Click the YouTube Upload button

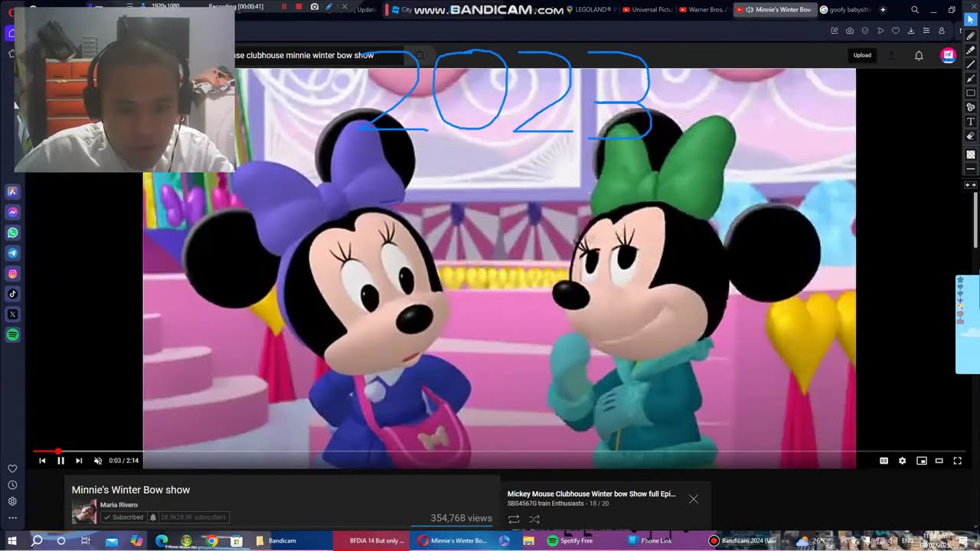point(862,55)
